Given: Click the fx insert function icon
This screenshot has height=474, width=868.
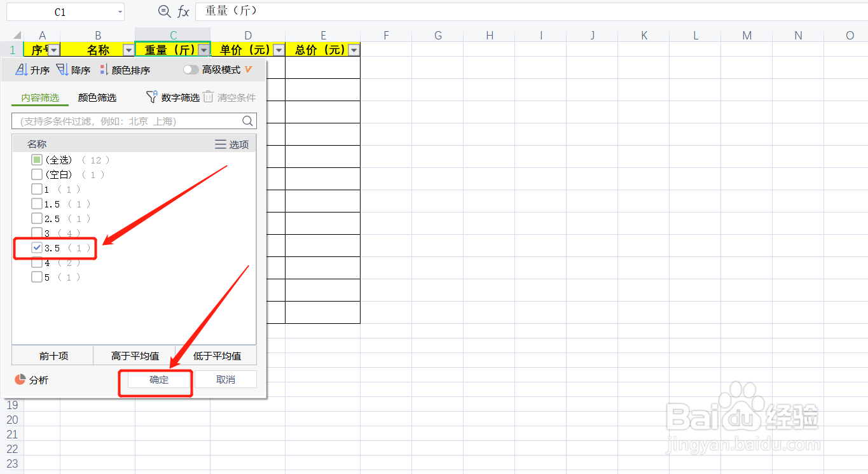Looking at the screenshot, I should pyautogui.click(x=183, y=11).
